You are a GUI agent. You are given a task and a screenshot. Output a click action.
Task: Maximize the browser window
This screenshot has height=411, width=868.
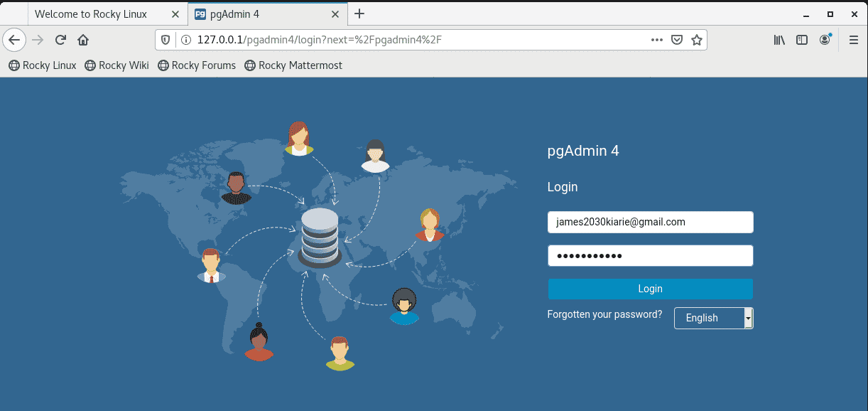[x=830, y=14]
